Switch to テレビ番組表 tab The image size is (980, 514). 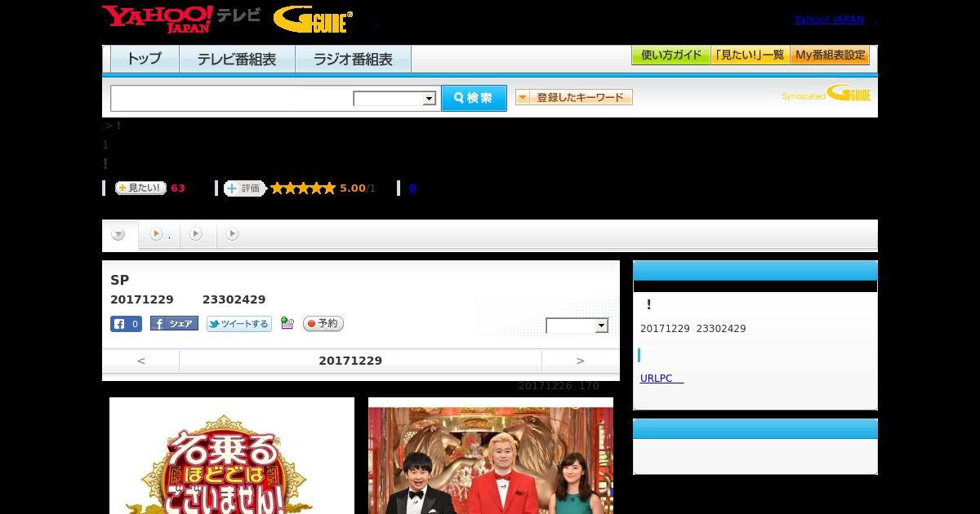237,59
